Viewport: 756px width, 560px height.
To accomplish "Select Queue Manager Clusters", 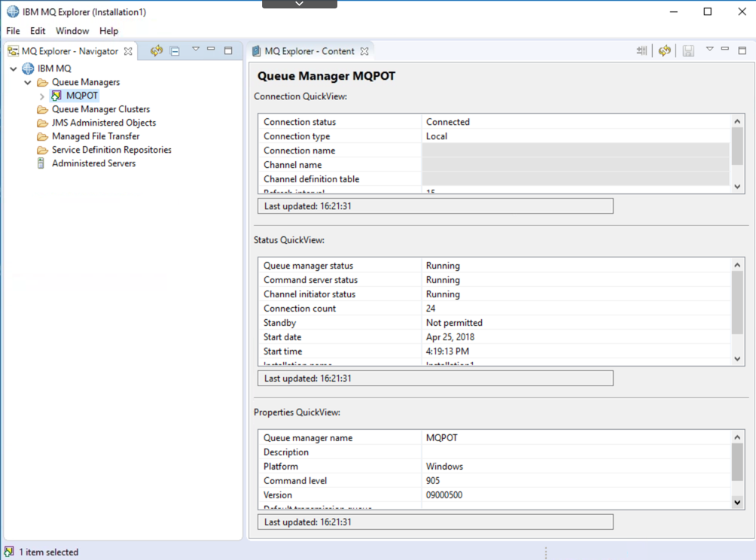I will 101,109.
